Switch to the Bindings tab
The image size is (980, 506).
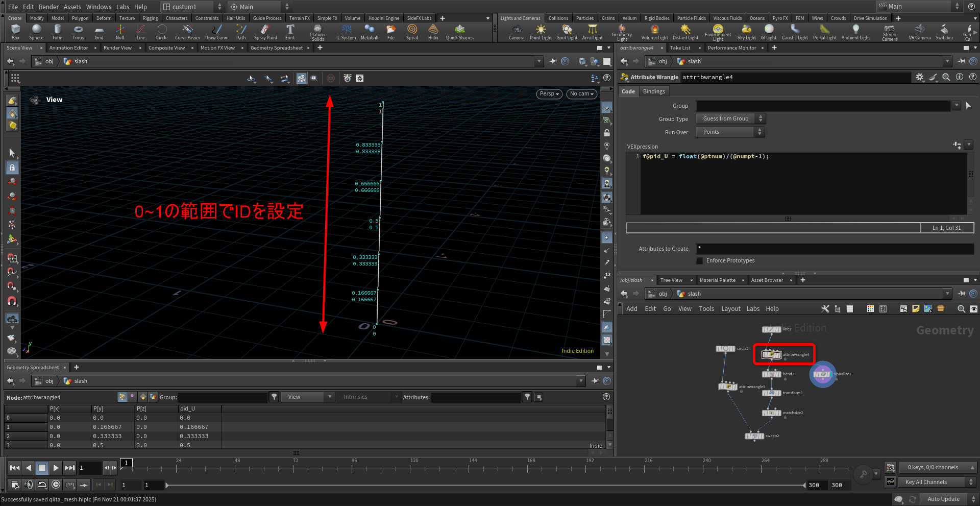tap(654, 91)
